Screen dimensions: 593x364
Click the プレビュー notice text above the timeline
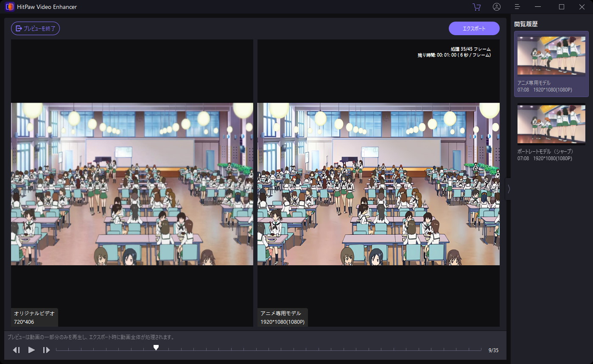point(91,337)
